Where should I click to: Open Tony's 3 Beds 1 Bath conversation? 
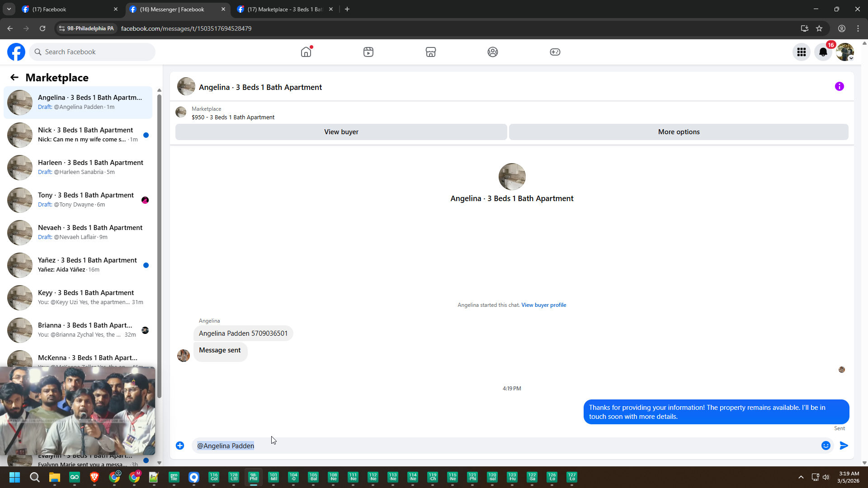(78, 200)
